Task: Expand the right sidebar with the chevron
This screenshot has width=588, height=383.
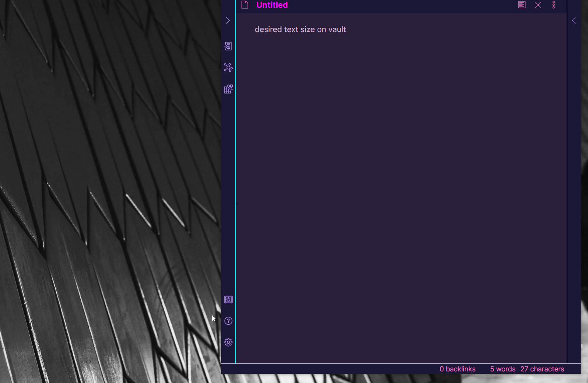Action: click(x=574, y=20)
